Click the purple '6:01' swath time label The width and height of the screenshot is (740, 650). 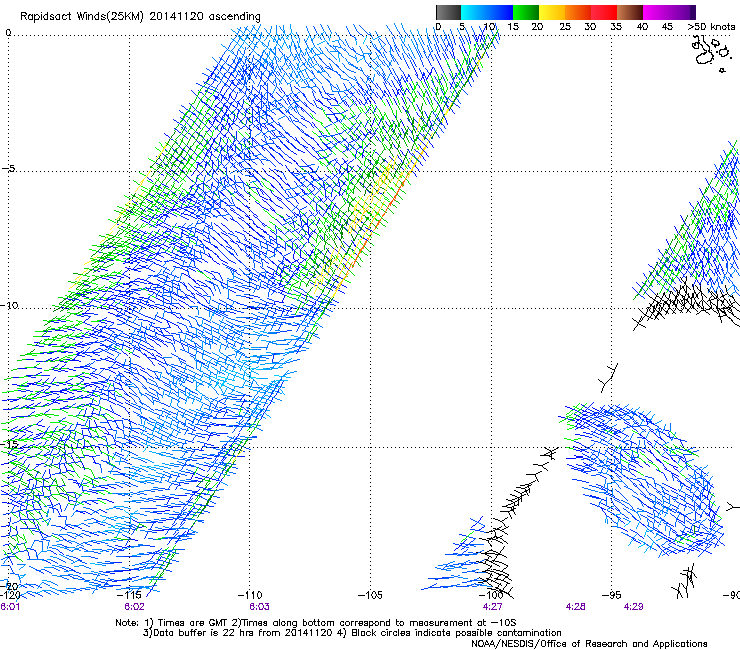coord(10,607)
